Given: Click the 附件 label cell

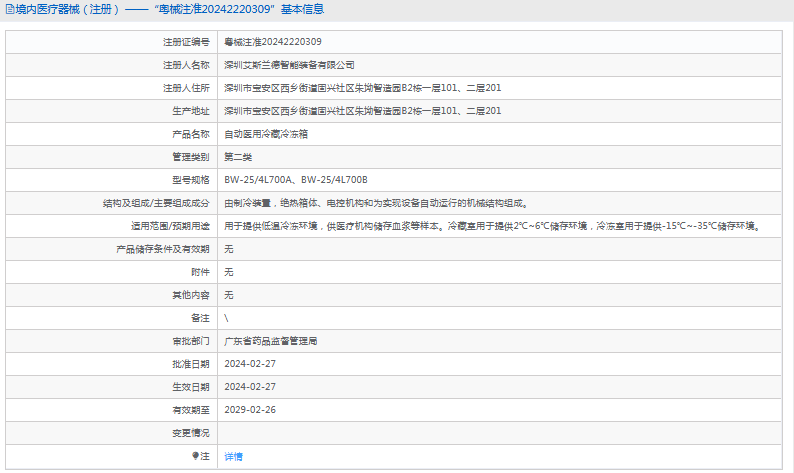Looking at the screenshot, I should point(111,272).
